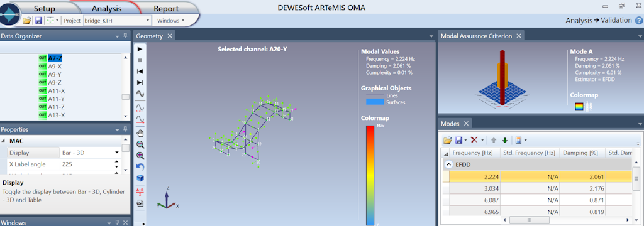Screen dimensions: 644x226
Task: Save project with the main toolbar floppy icon
Action: coord(38,20)
